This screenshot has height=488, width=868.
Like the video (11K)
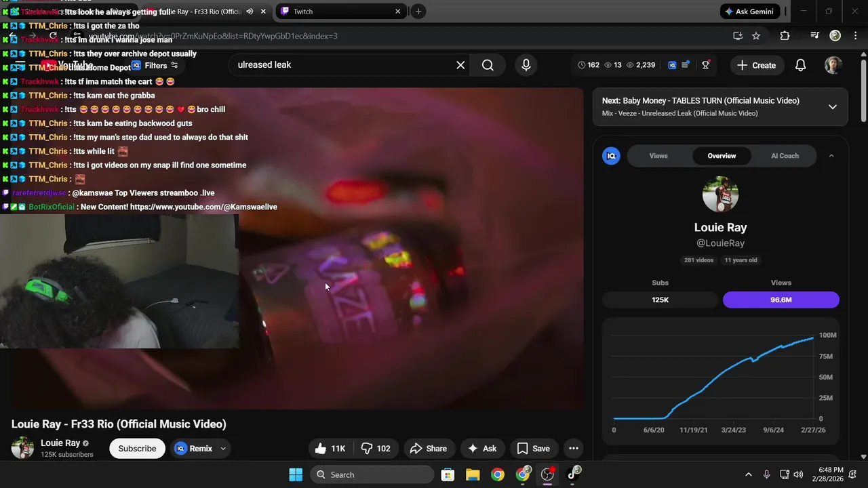(330, 449)
